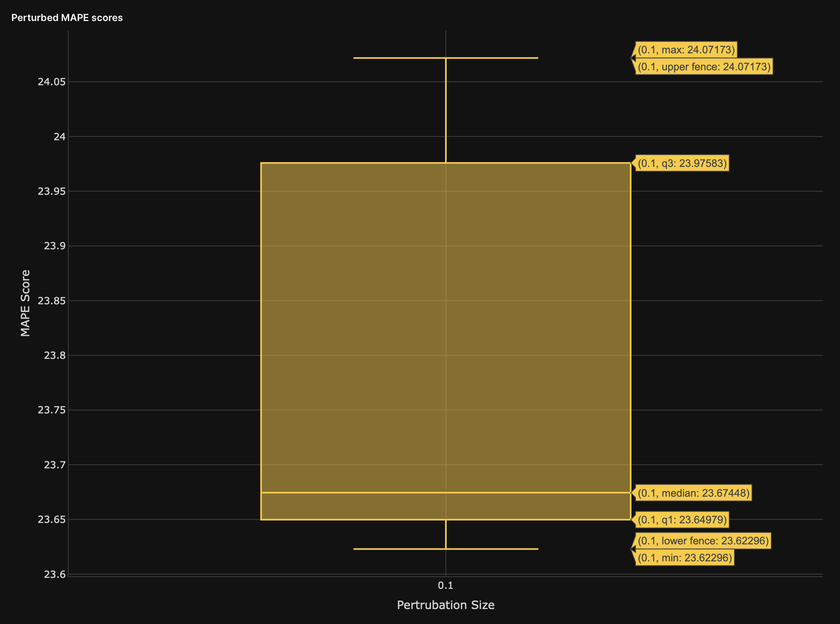Click the 23.6 y-axis tick label
840x624 pixels.
(55, 574)
